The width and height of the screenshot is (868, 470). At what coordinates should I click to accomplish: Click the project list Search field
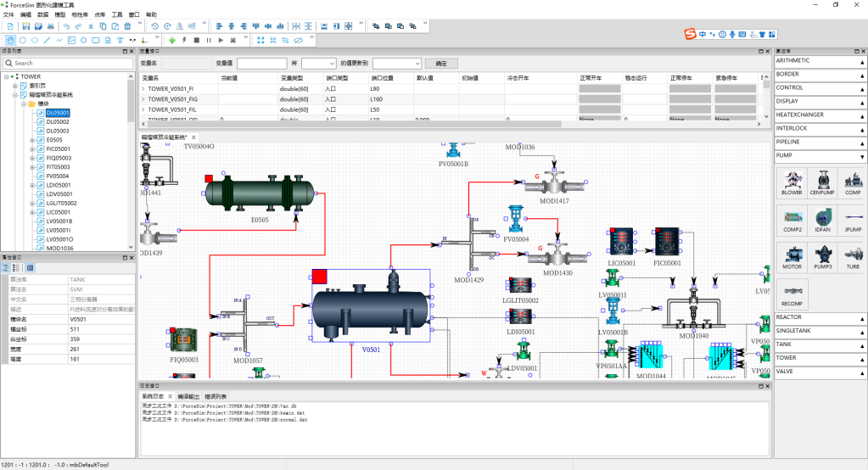point(68,63)
